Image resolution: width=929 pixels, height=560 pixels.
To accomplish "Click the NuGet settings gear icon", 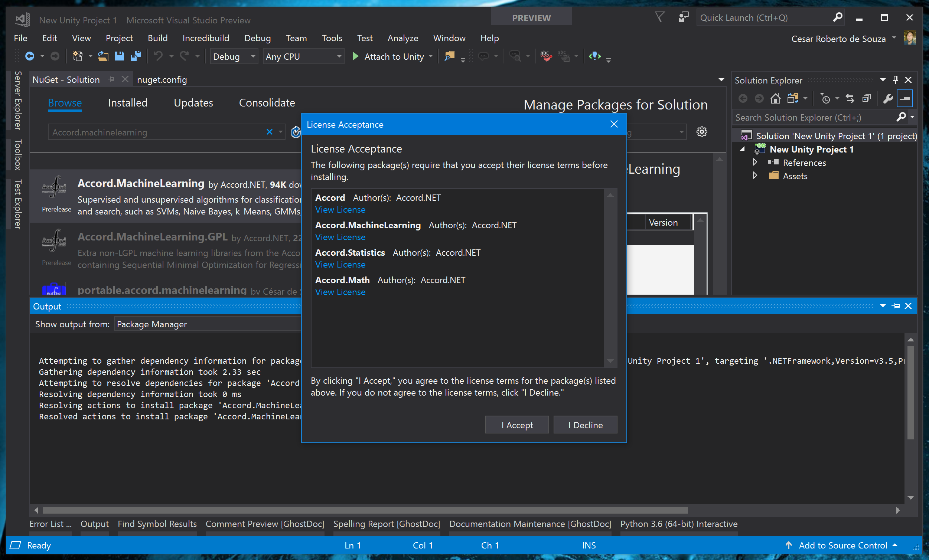I will click(x=702, y=132).
